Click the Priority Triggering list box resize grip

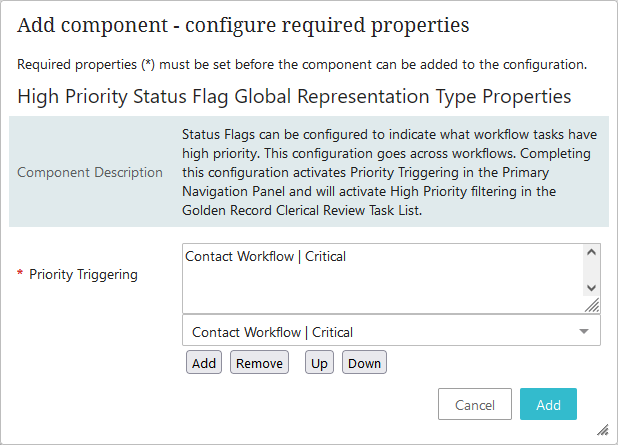(592, 305)
